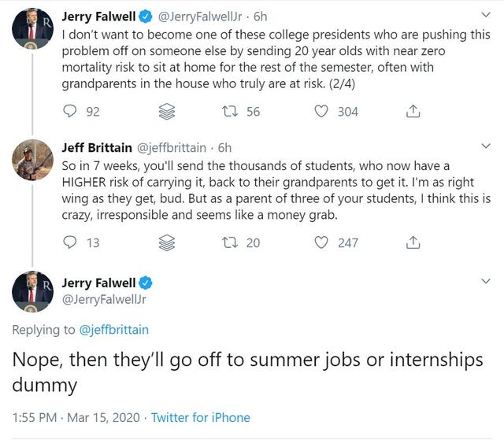Click the Twitter for iPhone source link

point(200,418)
